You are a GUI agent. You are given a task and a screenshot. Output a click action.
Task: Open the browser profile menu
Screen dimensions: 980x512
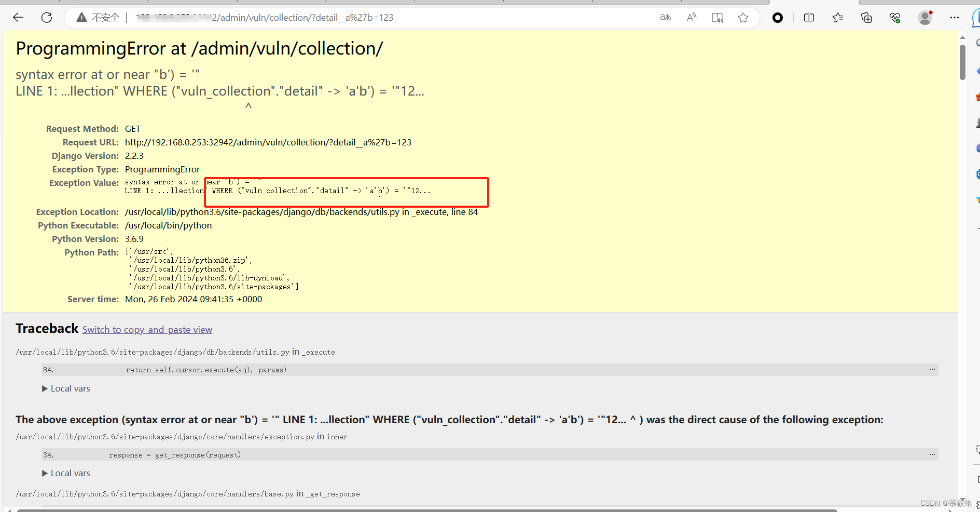pos(925,17)
